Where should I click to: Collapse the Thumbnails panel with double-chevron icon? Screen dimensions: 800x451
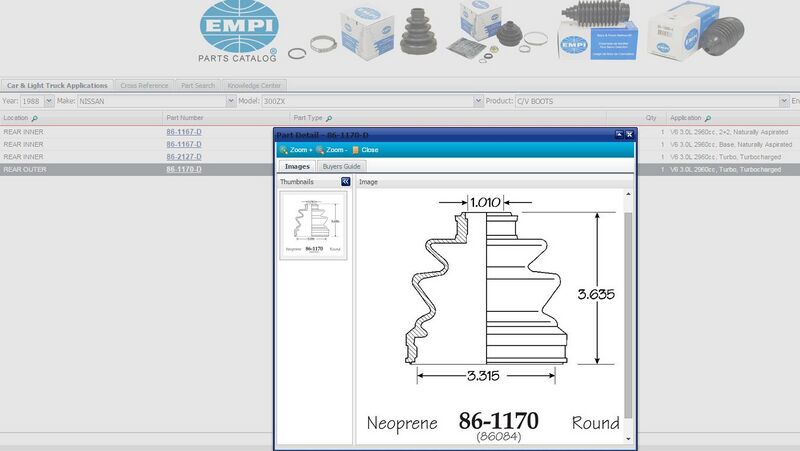pyautogui.click(x=345, y=182)
